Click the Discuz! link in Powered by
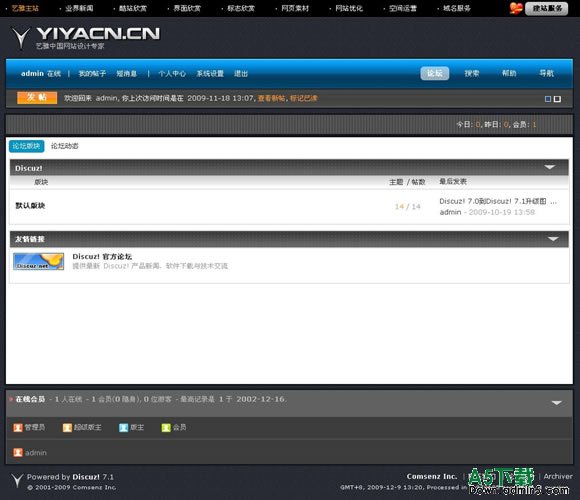This screenshot has height=500, width=580. coord(86,477)
